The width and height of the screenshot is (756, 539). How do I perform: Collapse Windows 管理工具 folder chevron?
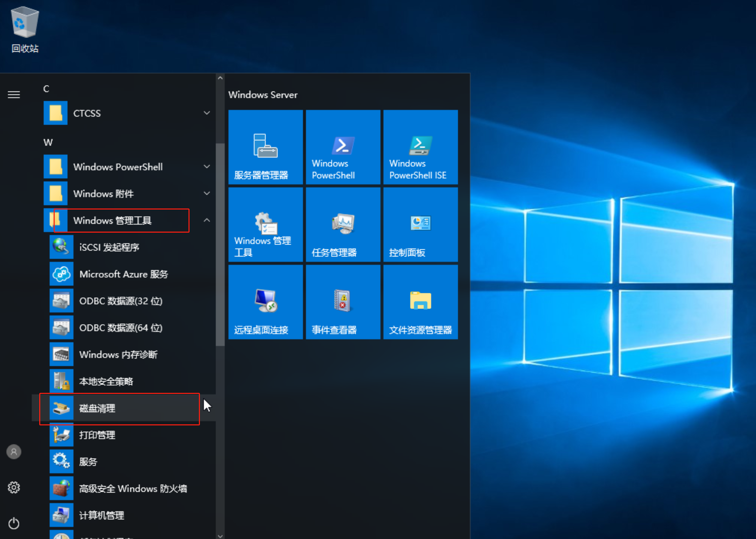207,220
